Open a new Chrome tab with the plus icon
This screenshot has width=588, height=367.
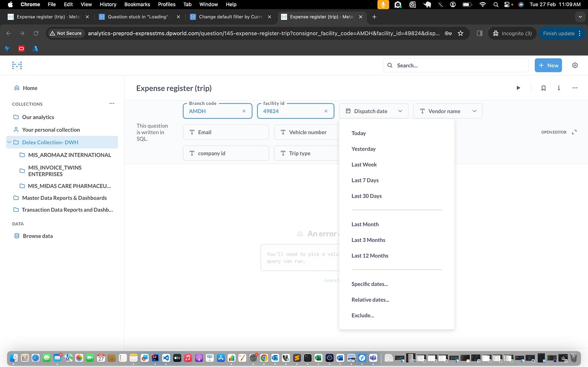pyautogui.click(x=374, y=17)
